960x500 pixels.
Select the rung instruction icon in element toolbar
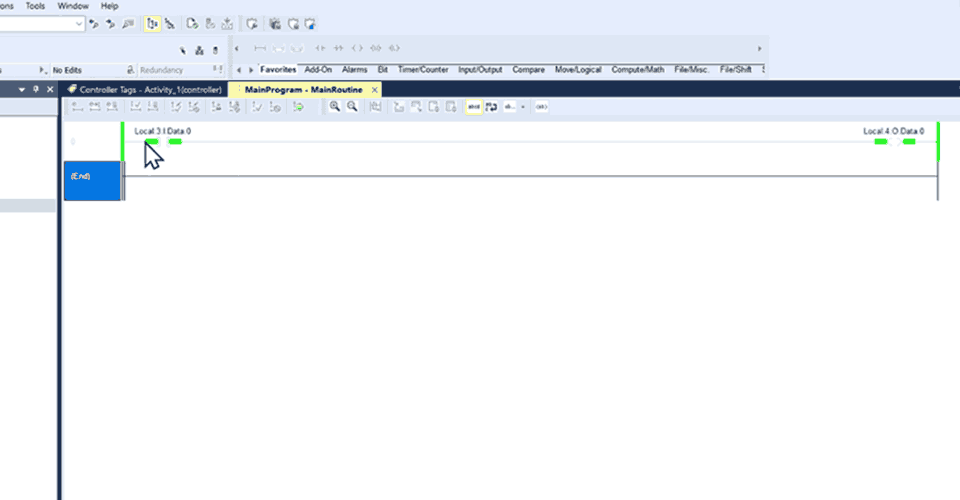[260, 48]
